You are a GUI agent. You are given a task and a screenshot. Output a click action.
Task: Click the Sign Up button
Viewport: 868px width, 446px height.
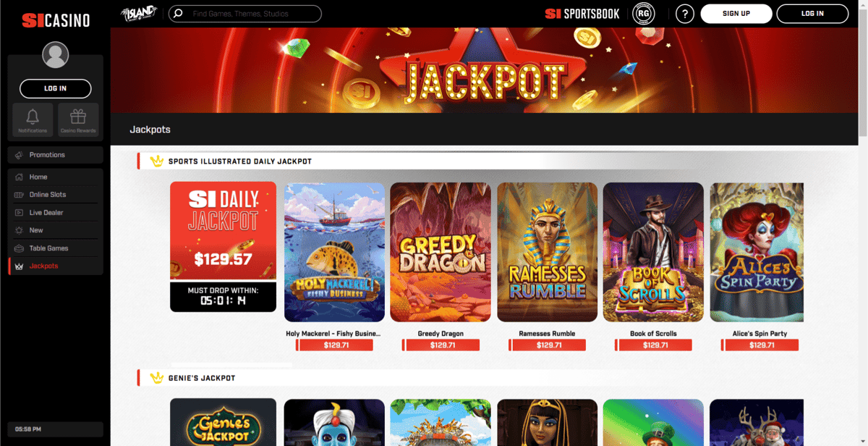[736, 14]
